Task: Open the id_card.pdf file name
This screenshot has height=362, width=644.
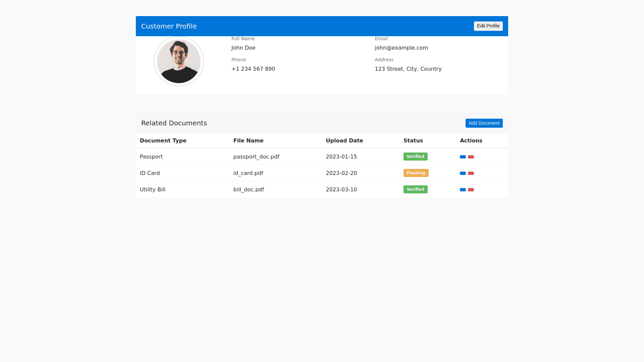Action: [x=248, y=173]
